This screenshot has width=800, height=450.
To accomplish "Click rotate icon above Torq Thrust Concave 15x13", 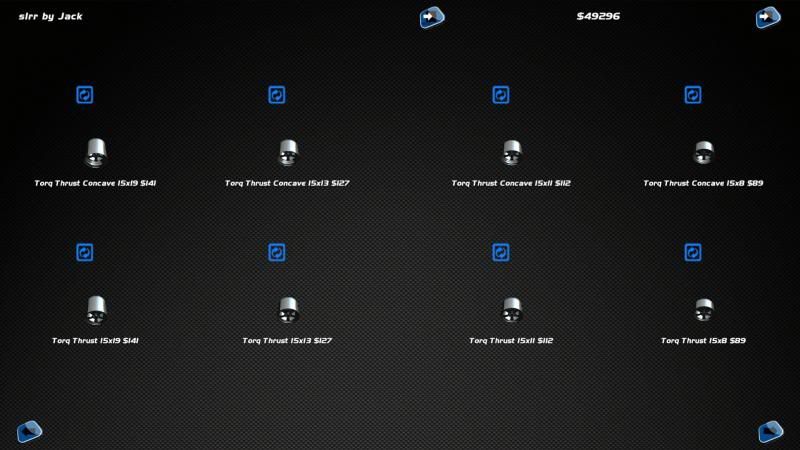I will (x=277, y=95).
